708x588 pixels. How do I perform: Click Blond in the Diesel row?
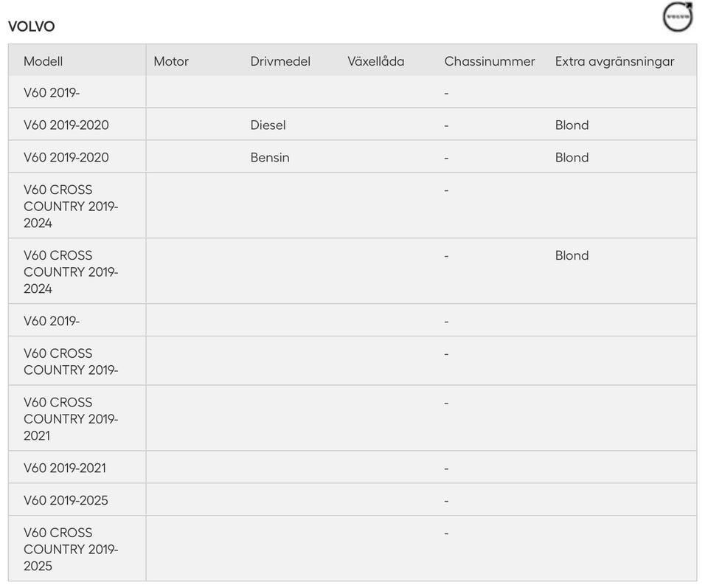pyautogui.click(x=572, y=125)
